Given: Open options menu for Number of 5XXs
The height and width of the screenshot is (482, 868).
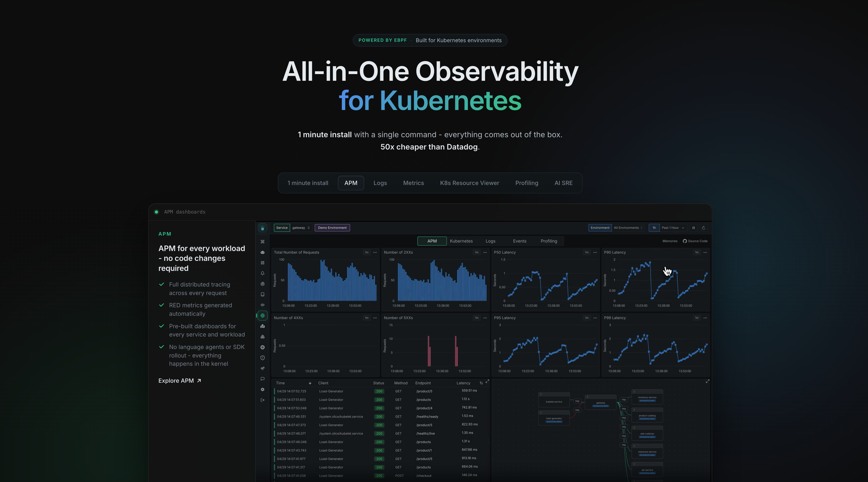Looking at the screenshot, I should (x=485, y=318).
